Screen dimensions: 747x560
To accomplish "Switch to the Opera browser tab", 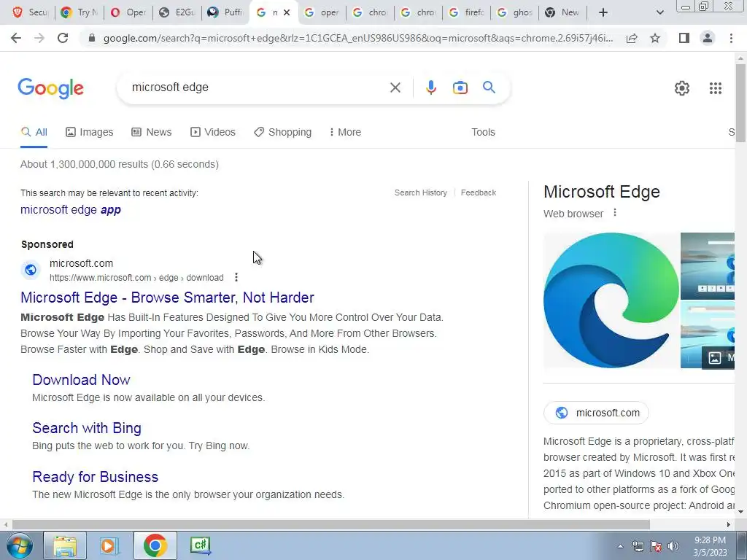I will [x=128, y=12].
